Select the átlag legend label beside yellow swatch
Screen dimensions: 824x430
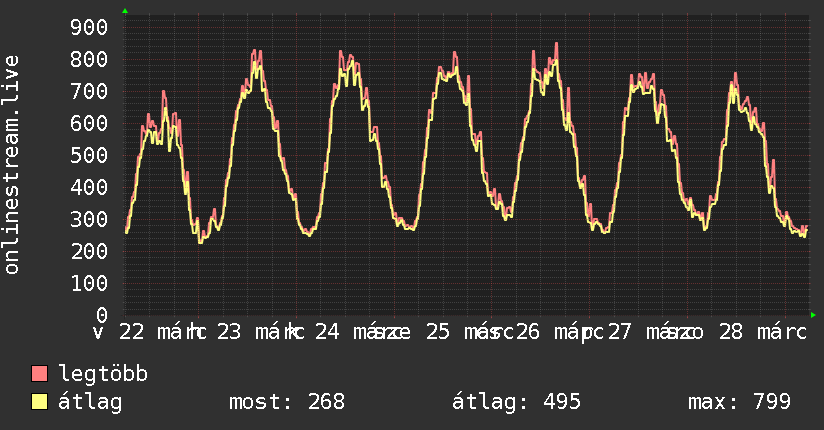pos(90,403)
